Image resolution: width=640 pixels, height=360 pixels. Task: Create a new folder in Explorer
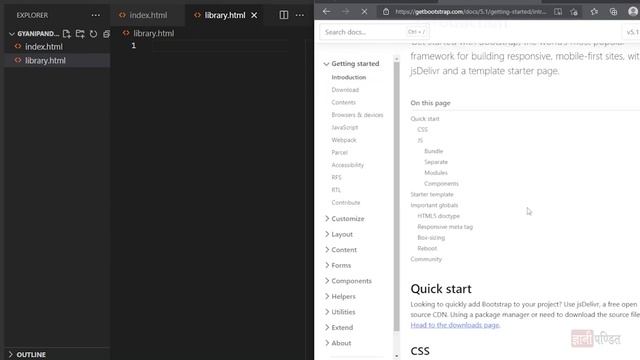[80, 34]
